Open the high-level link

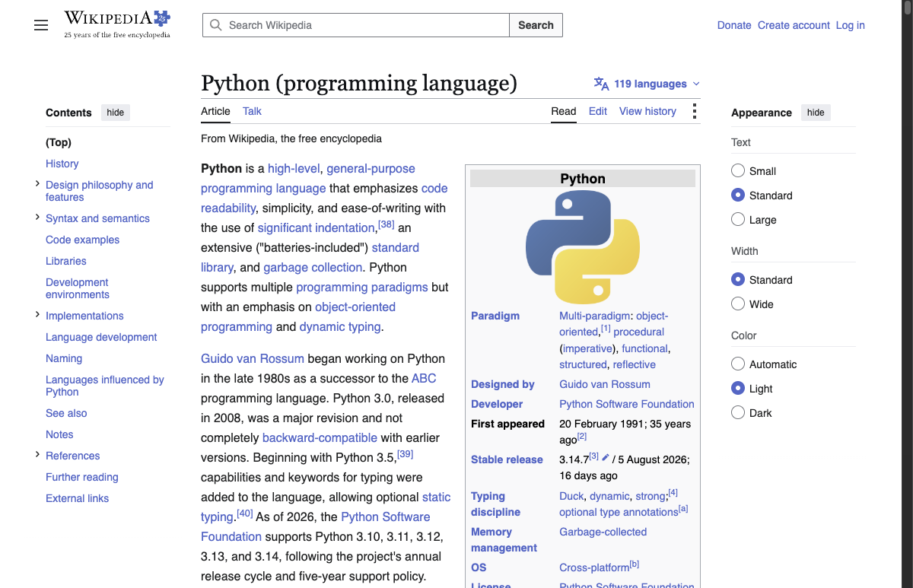tap(294, 168)
